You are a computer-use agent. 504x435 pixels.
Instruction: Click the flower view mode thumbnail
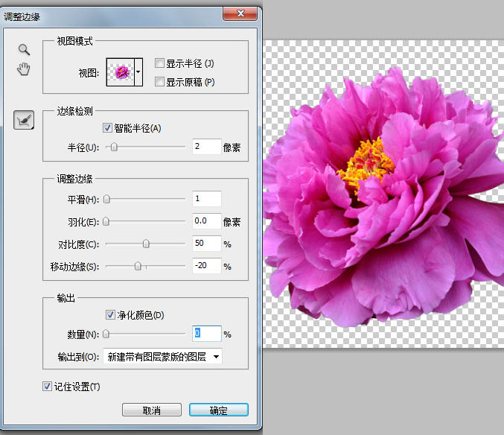tap(121, 73)
